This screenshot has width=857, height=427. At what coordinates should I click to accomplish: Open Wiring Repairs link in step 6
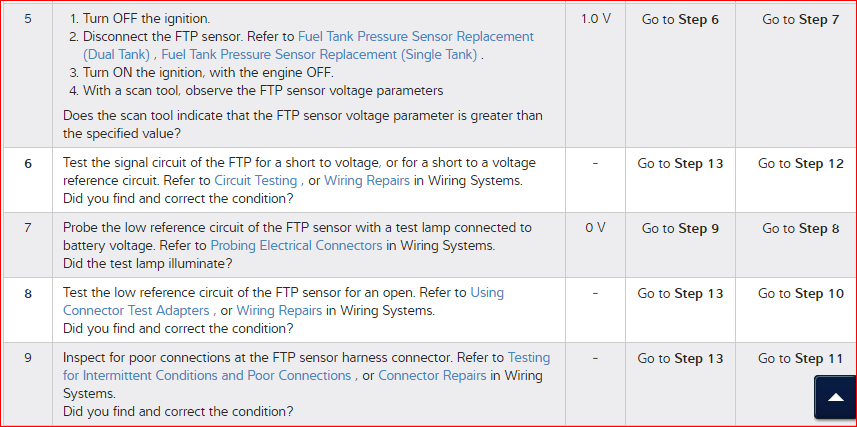358,181
